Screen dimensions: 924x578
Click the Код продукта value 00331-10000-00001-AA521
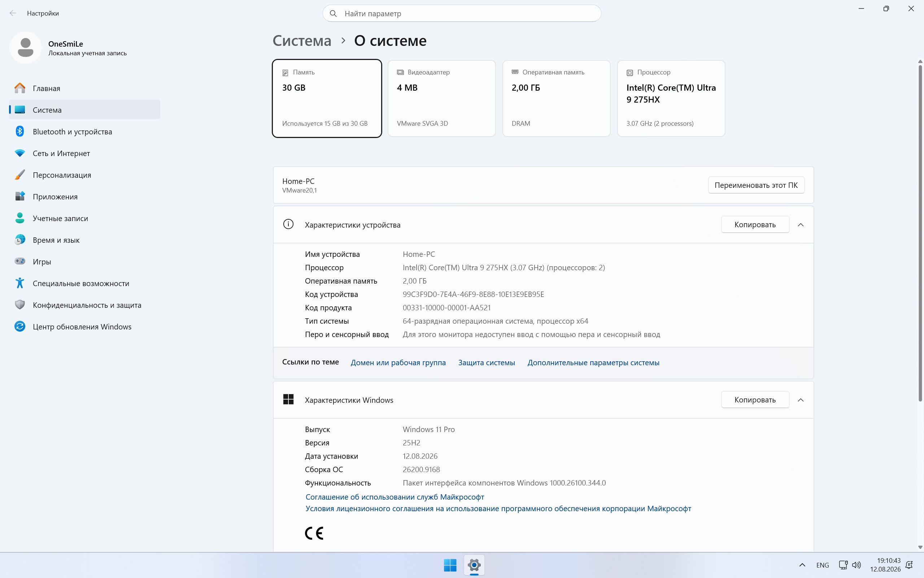446,308
